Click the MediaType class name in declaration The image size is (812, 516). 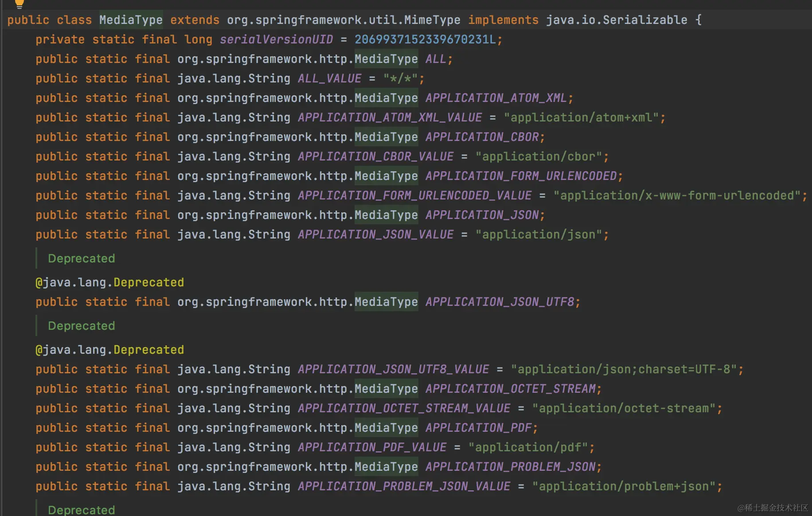pos(131,20)
